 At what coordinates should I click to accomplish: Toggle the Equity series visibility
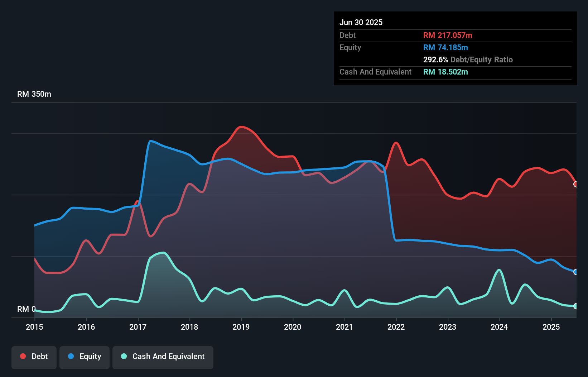[84, 356]
